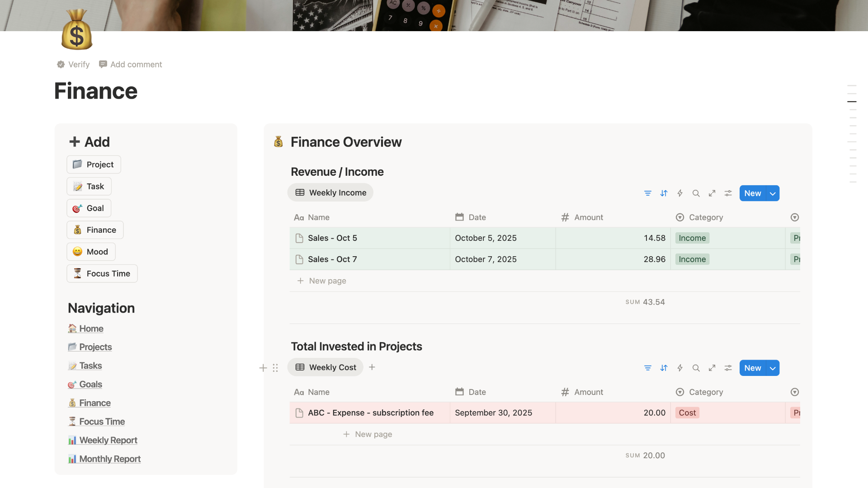Select the Weekly Income view tab
This screenshot has height=488, width=868.
tap(330, 192)
